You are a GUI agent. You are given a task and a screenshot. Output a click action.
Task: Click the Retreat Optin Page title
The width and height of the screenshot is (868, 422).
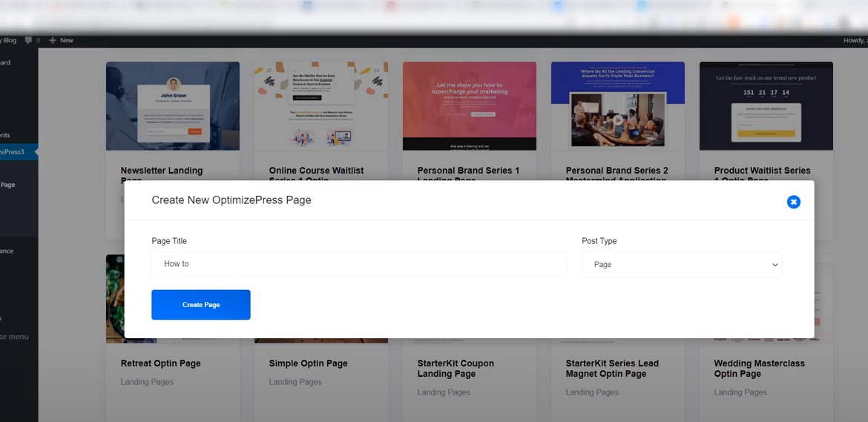point(160,363)
